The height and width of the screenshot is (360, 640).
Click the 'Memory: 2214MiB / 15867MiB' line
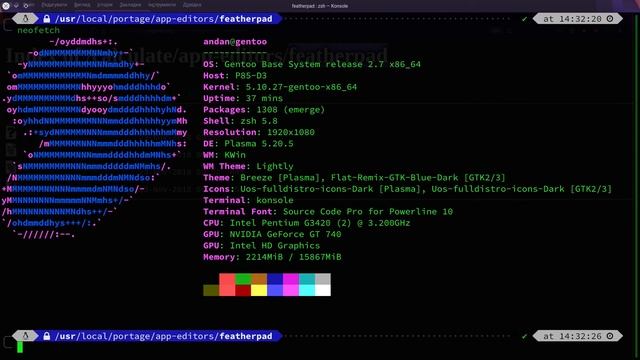[272, 257]
